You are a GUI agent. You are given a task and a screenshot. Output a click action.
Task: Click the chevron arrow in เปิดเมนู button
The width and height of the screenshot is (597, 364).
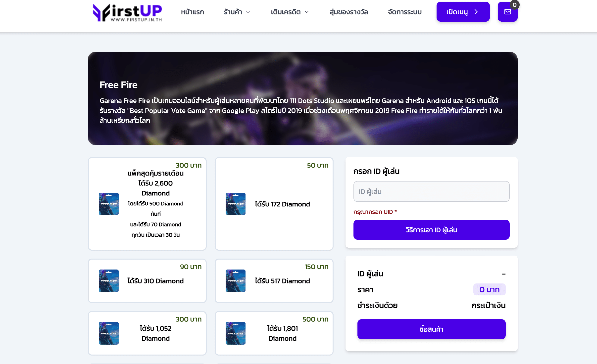[x=476, y=12]
